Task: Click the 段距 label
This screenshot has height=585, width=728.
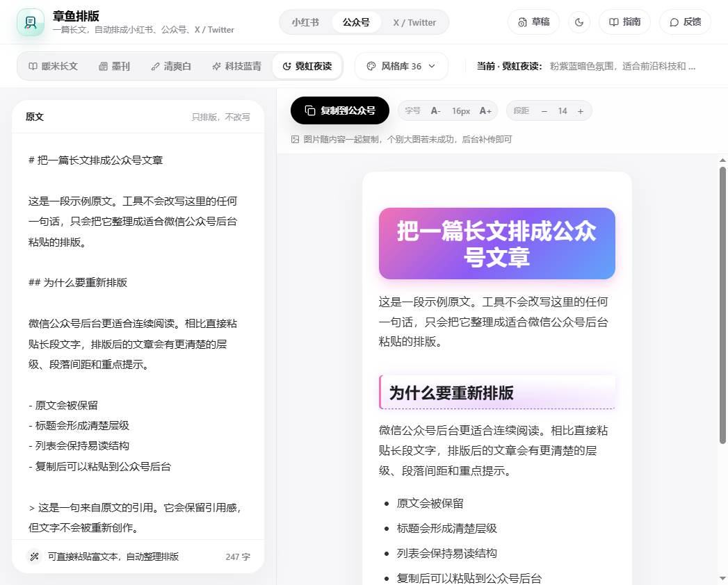Action: (521, 111)
